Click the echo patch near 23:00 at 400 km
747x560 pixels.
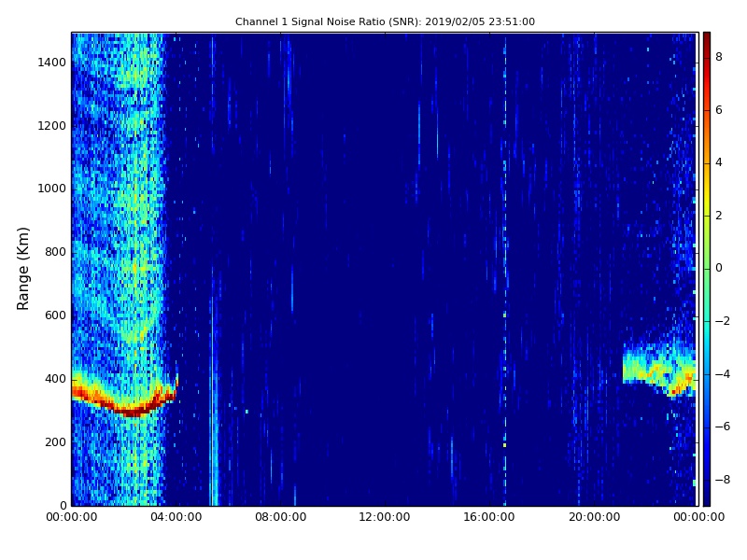(659, 371)
